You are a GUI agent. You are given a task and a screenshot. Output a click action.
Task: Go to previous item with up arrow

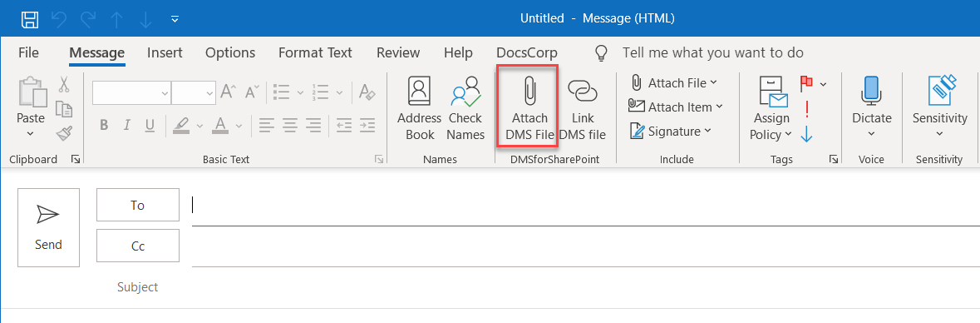[x=117, y=19]
